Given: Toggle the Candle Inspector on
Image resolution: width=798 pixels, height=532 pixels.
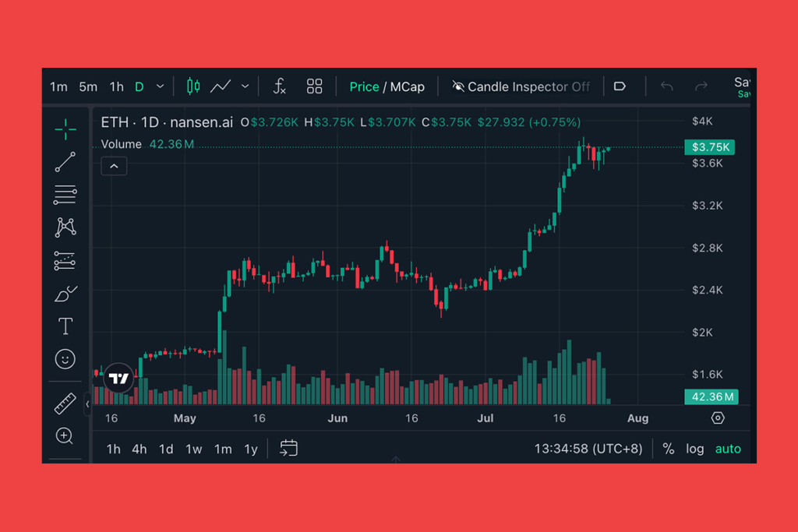Looking at the screenshot, I should [521, 86].
